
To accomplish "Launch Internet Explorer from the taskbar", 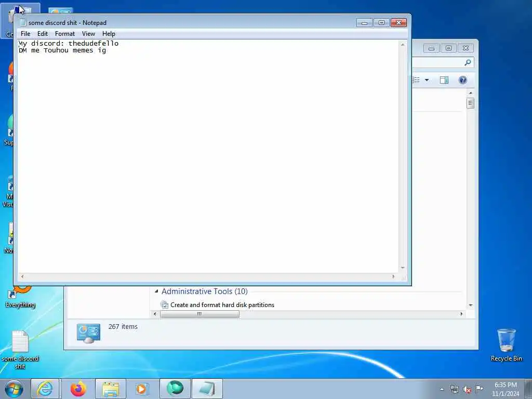I will tap(45, 389).
